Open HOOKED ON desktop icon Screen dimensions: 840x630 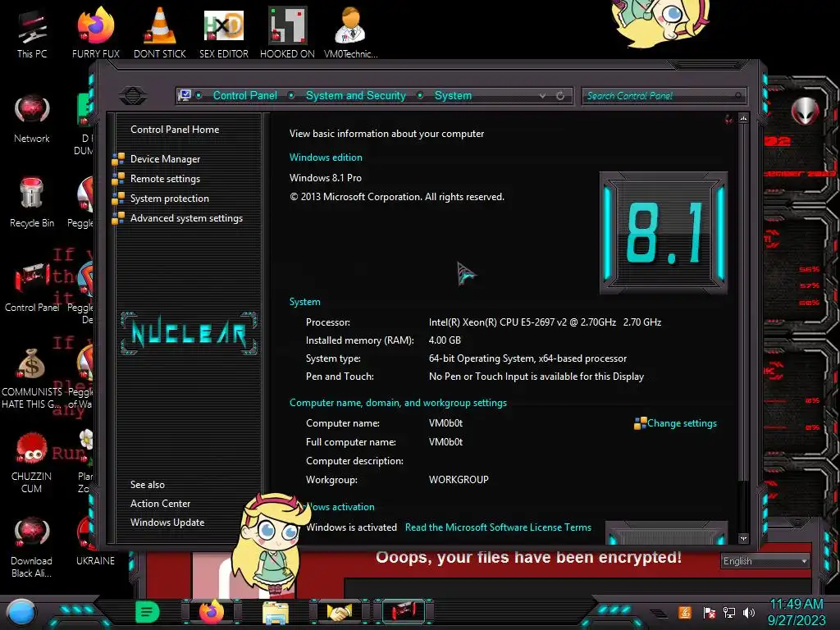point(287,32)
